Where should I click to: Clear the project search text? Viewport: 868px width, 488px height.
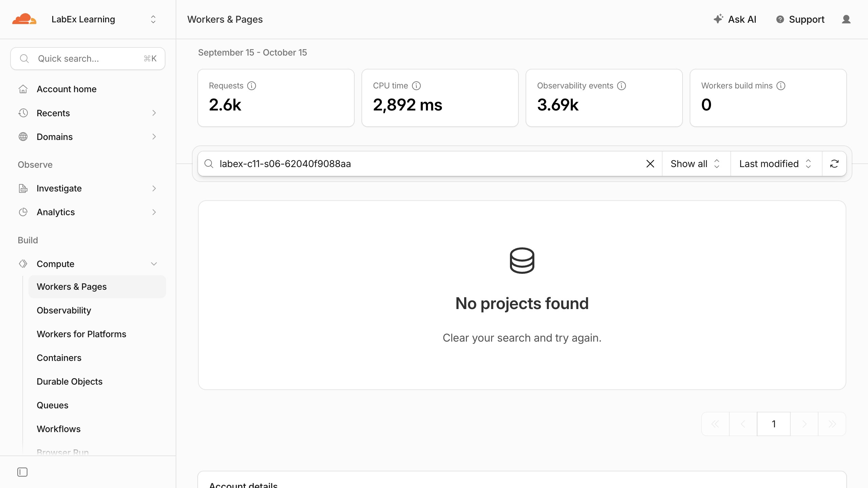click(x=650, y=164)
